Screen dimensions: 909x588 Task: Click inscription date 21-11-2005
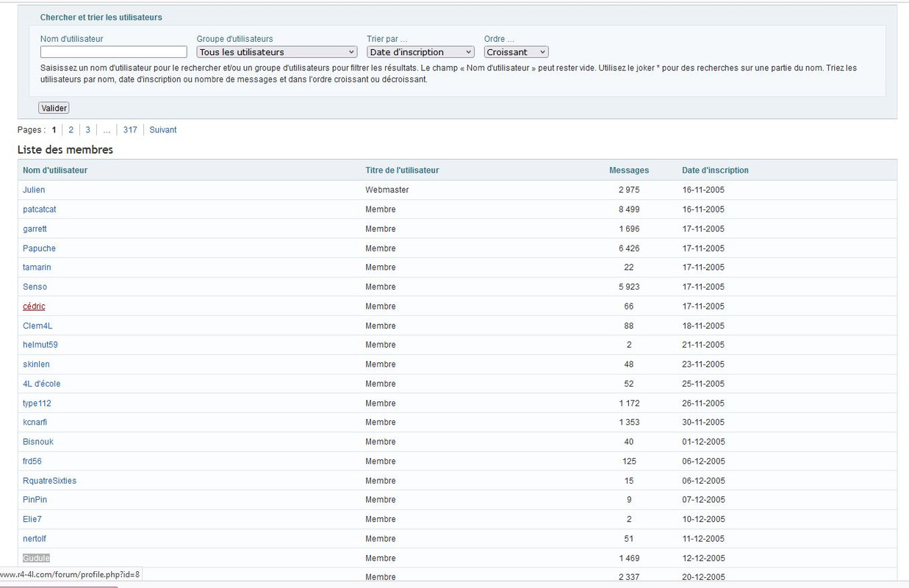(x=703, y=345)
